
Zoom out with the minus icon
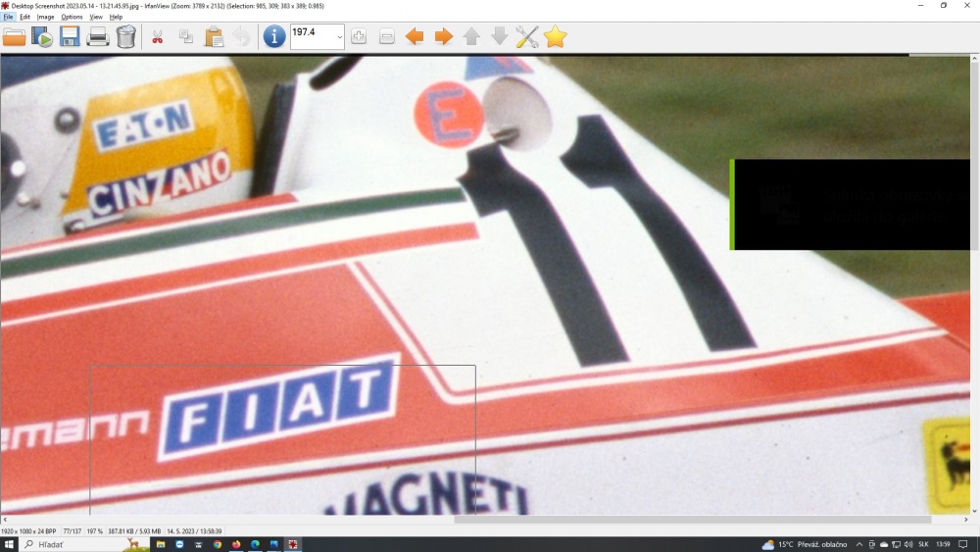click(387, 36)
